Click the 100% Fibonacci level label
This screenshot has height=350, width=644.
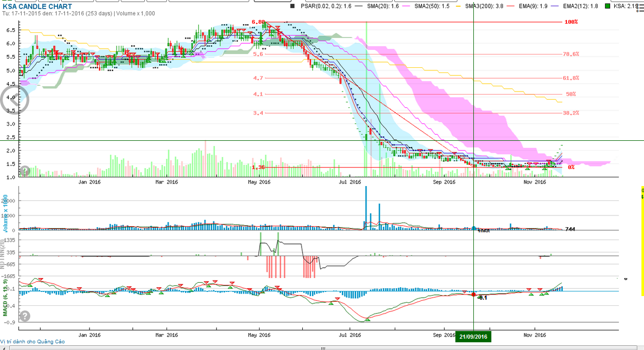571,22
